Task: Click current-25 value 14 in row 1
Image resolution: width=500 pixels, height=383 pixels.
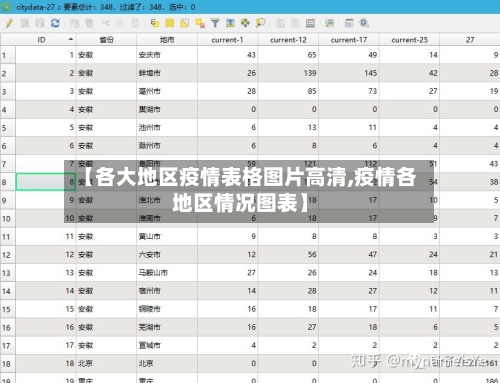Action: coord(409,55)
